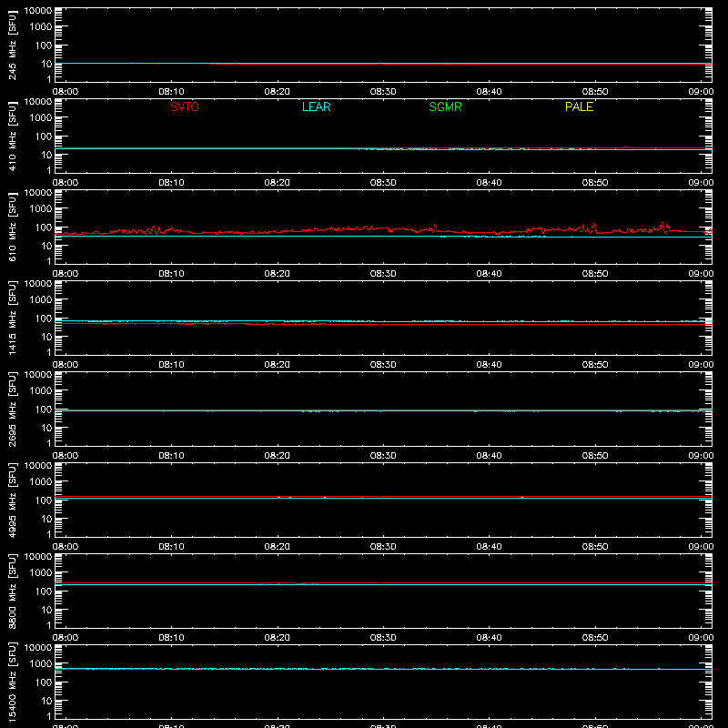Click the 10 y-tick on the 1415 MHz panel
Viewport: 728px width, 728px height.
point(46,337)
